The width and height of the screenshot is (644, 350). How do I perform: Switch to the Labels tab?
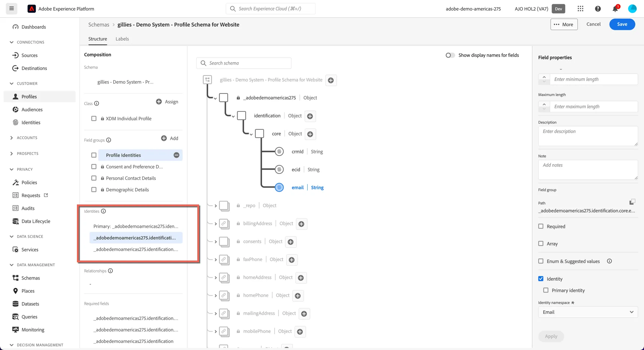coord(122,39)
